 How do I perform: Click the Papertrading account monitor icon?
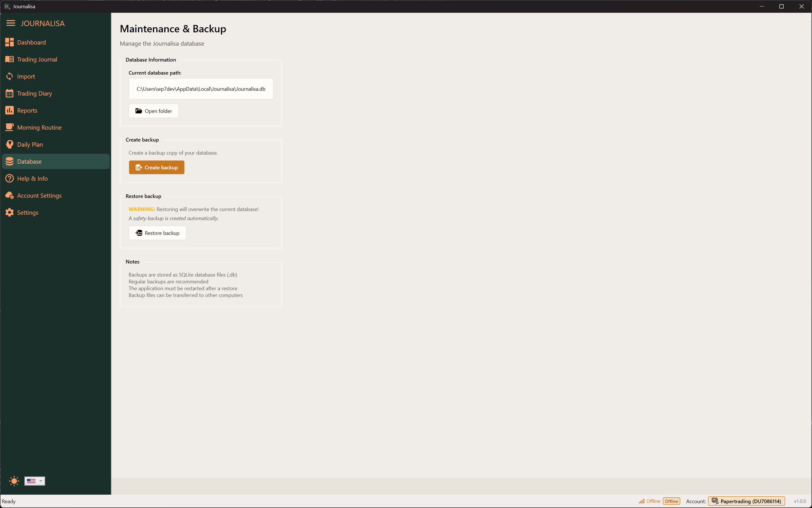pos(715,501)
